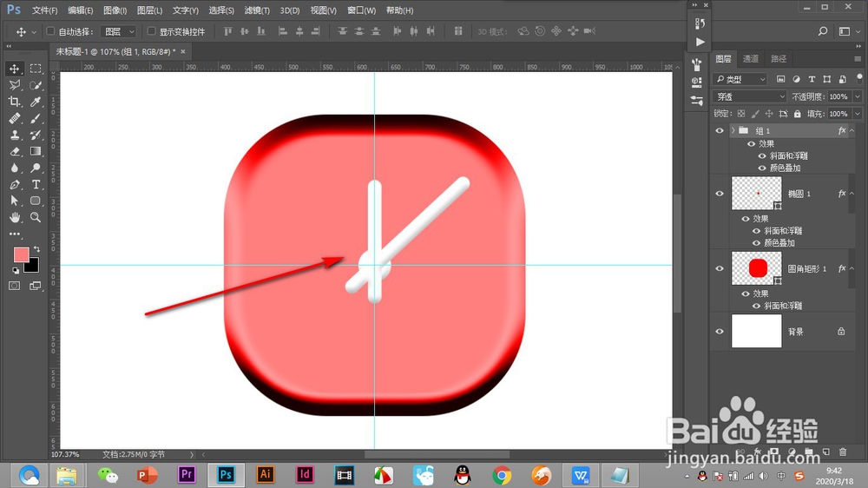Select the Quick Selection tool
The image size is (868, 488).
(x=36, y=85)
